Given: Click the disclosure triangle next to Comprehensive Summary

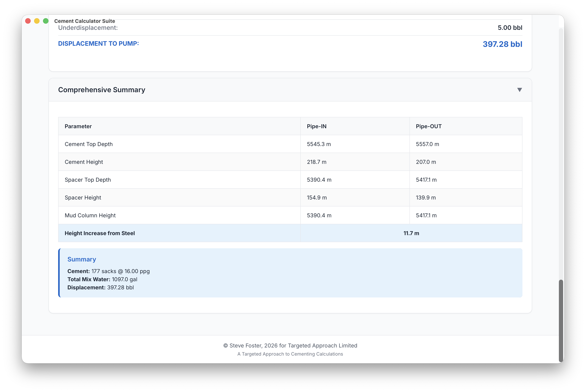Looking at the screenshot, I should click(x=520, y=90).
